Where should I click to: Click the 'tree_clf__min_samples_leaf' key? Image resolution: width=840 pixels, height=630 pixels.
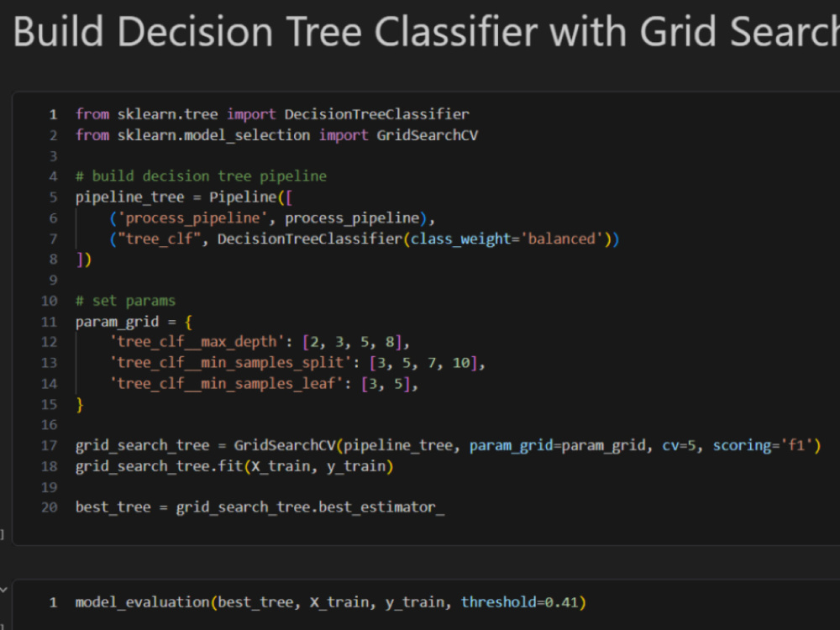[x=226, y=384]
